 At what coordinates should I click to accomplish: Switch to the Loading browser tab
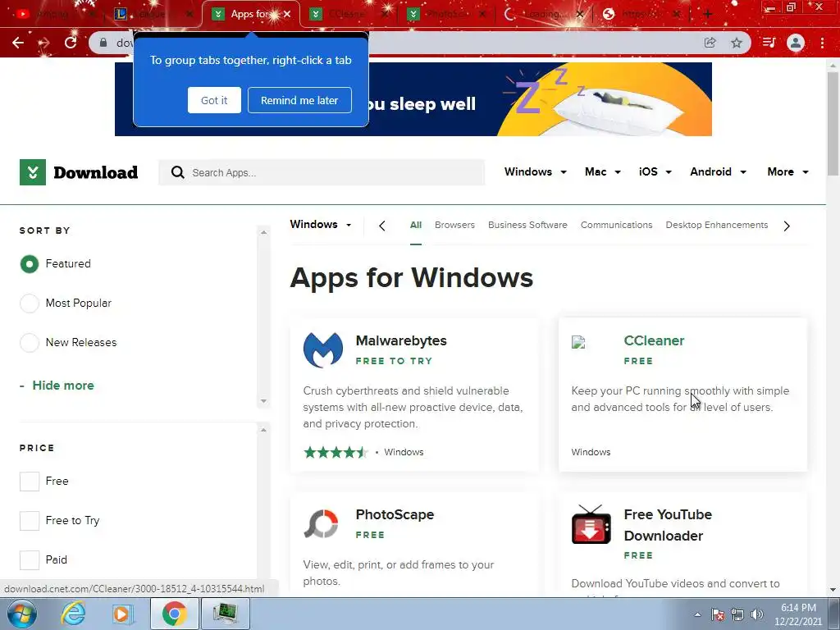point(546,14)
